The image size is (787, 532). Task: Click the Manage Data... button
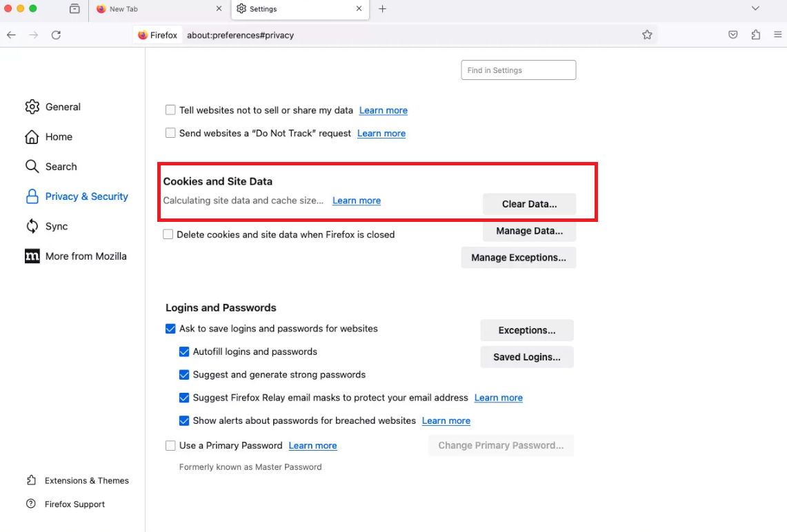pos(530,231)
